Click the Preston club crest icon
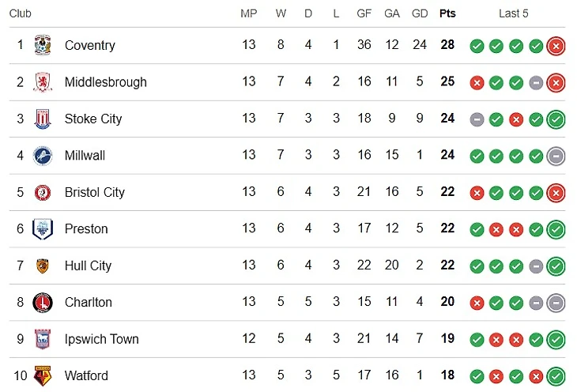The image size is (577, 392). click(x=43, y=229)
